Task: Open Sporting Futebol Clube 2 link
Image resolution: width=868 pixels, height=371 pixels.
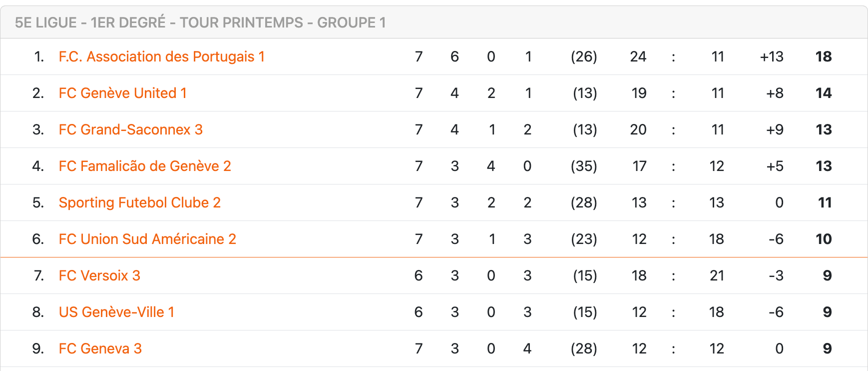Action: click(139, 202)
